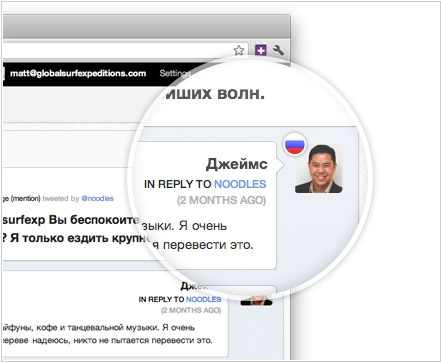Click the magnified smiling profile photo
This screenshot has height=362, width=441.
pyautogui.click(x=319, y=169)
